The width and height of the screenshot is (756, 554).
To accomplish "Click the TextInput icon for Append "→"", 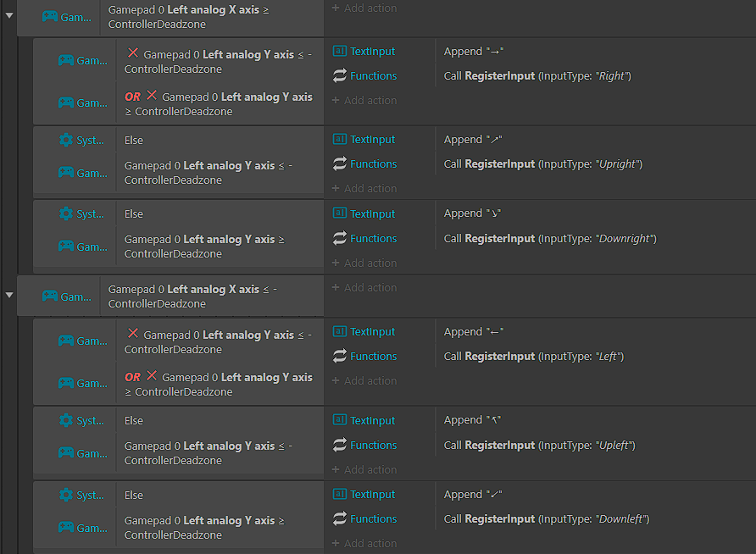I will pos(339,51).
